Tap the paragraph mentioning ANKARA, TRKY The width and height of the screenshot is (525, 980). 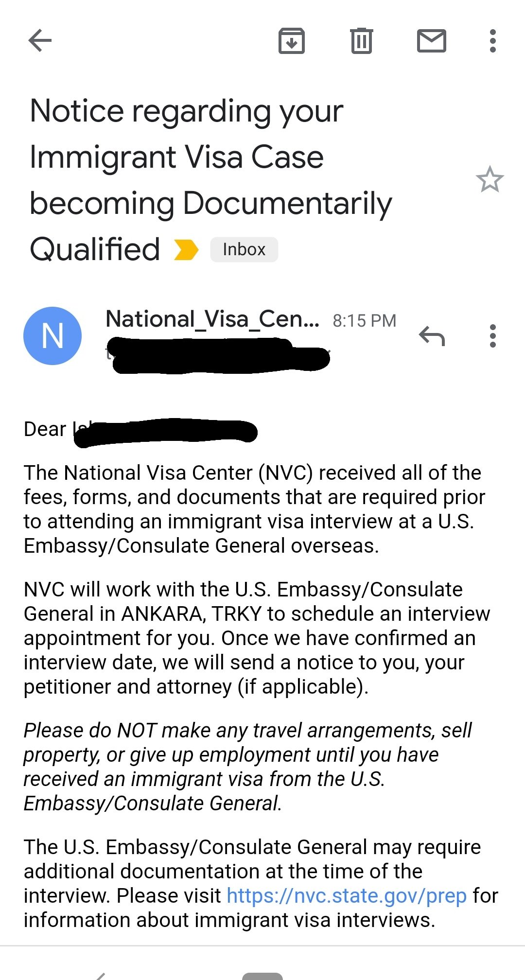coord(257,638)
